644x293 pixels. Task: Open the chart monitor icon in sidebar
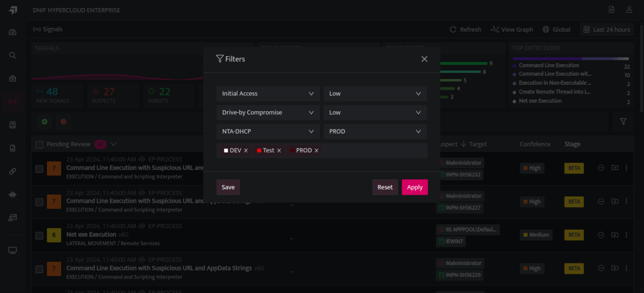click(x=13, y=218)
